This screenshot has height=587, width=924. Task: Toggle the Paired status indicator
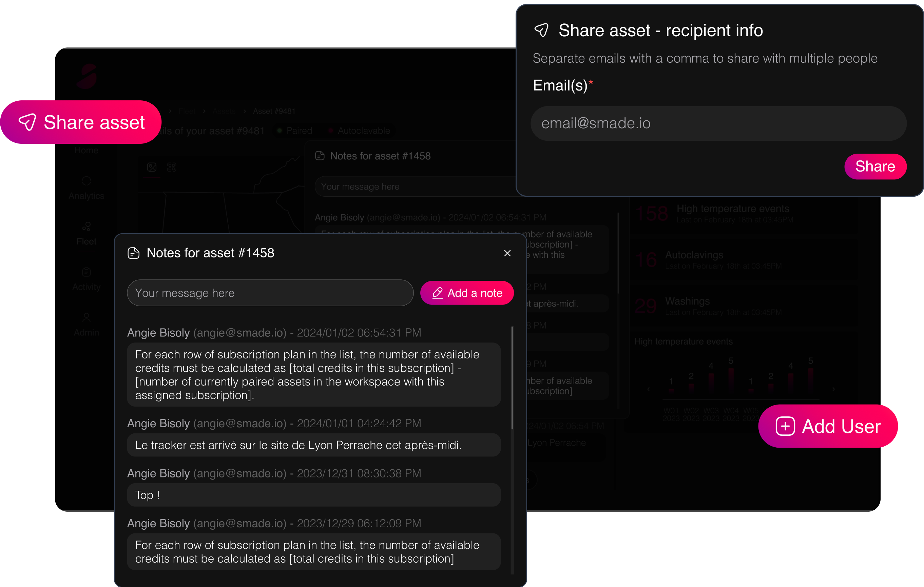point(293,131)
